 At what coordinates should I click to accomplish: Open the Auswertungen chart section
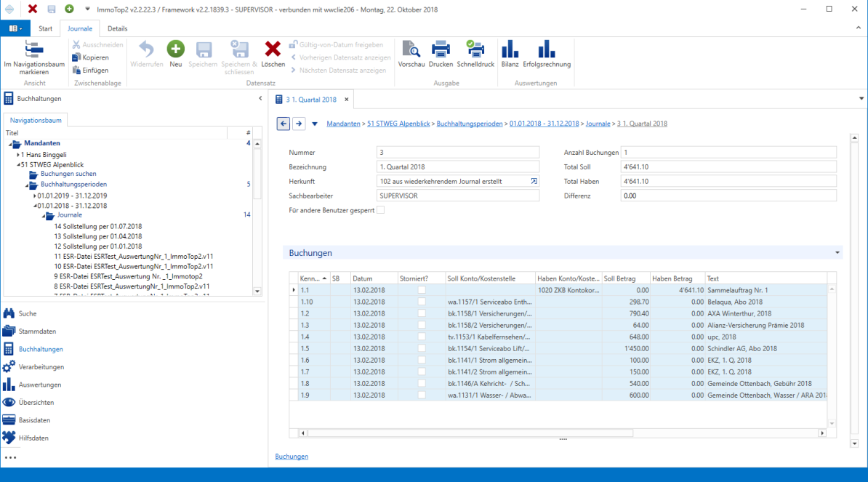click(9, 384)
